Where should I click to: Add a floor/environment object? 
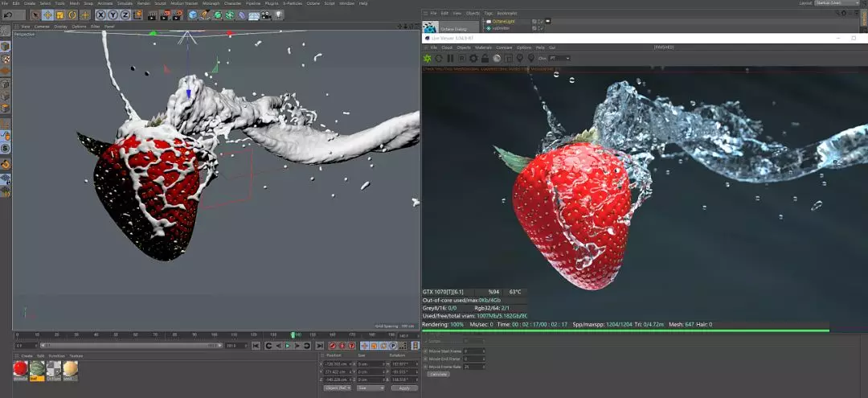click(254, 15)
